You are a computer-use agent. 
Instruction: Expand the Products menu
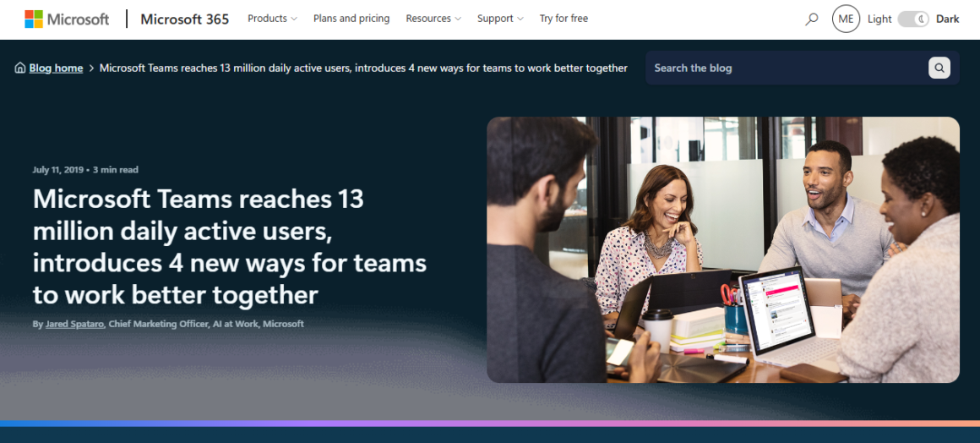tap(273, 19)
